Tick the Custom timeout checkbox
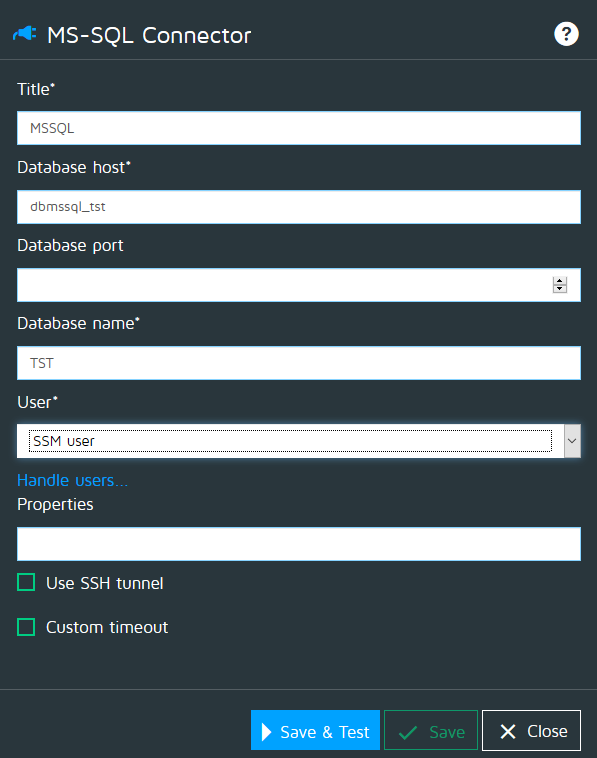 pyautogui.click(x=26, y=627)
